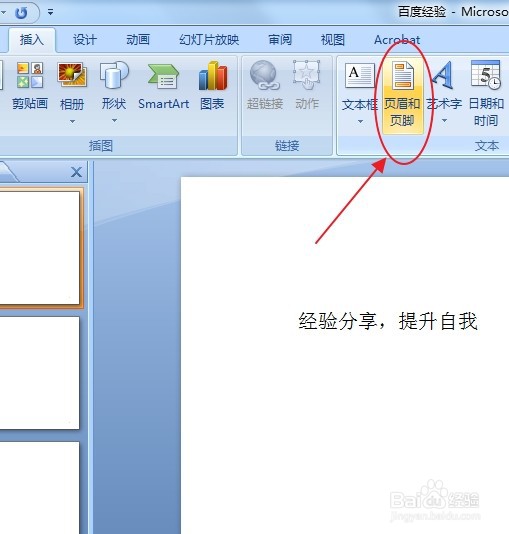Open the Clip Art (剪贴画) tool
Image resolution: width=509 pixels, height=534 pixels.
(30, 86)
